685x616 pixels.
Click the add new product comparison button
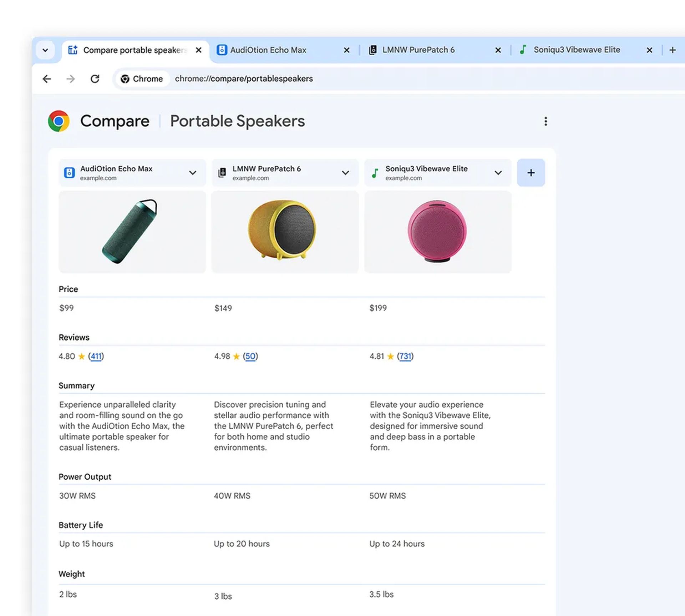tap(531, 172)
